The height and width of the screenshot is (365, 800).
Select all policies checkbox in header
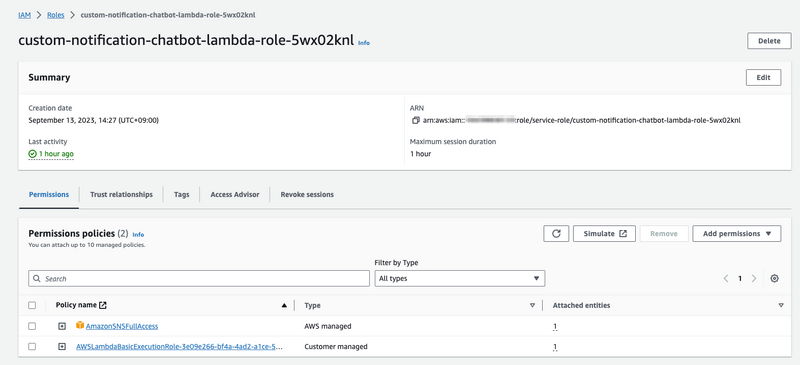tap(32, 305)
